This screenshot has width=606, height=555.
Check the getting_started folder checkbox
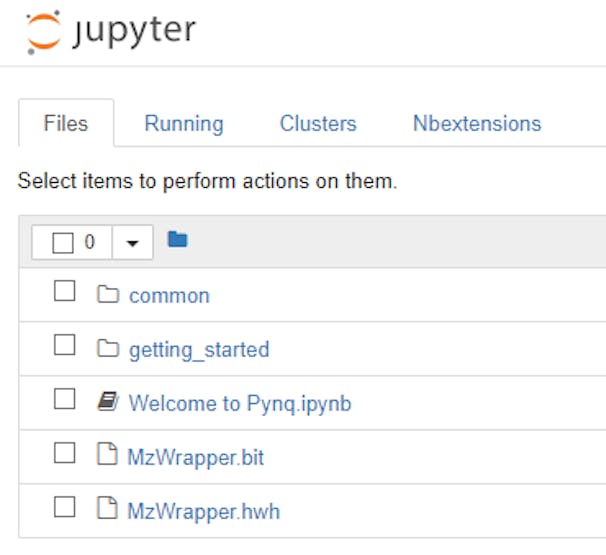(65, 346)
